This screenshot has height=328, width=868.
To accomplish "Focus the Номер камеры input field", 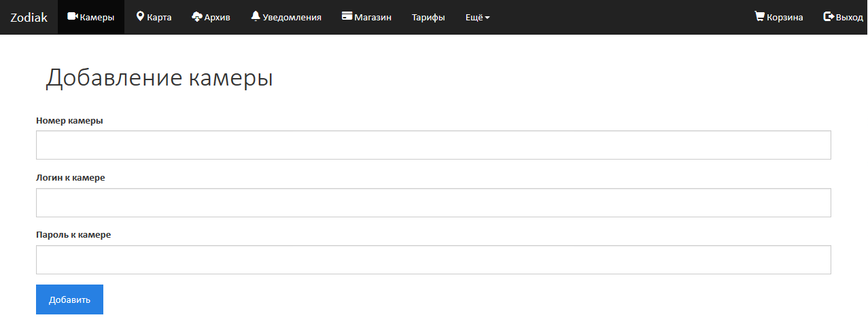I will click(x=433, y=145).
